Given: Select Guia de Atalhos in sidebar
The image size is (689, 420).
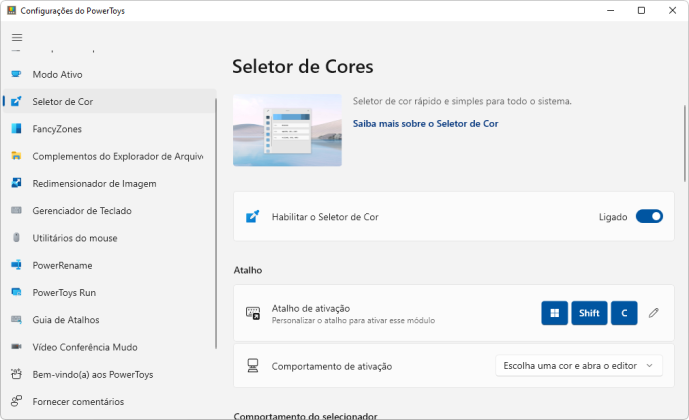Looking at the screenshot, I should 65,320.
